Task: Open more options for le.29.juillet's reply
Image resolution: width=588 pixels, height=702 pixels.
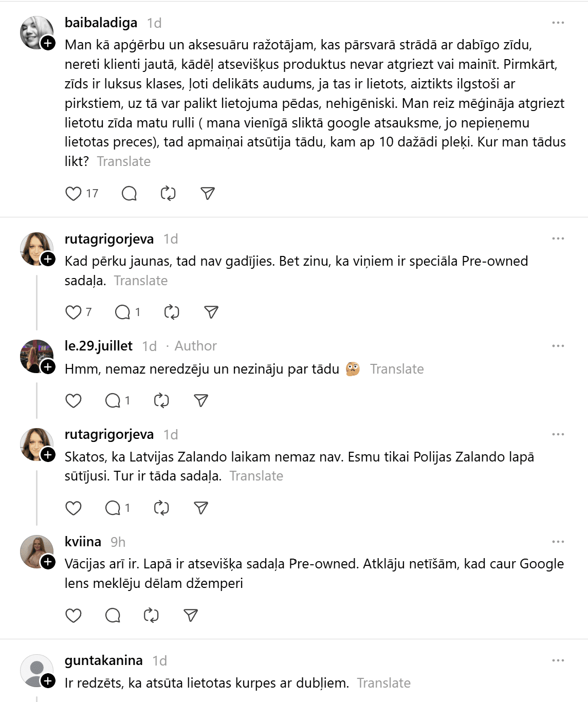Action: (558, 346)
